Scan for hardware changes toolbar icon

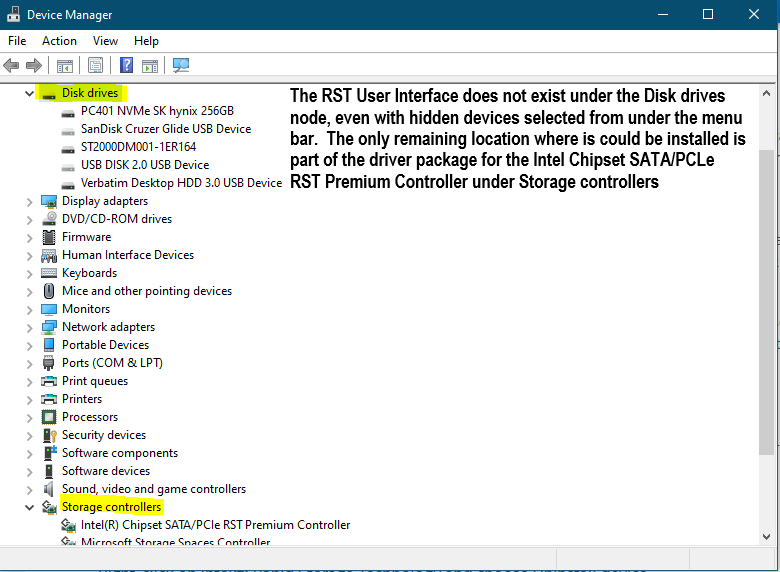pyautogui.click(x=181, y=66)
